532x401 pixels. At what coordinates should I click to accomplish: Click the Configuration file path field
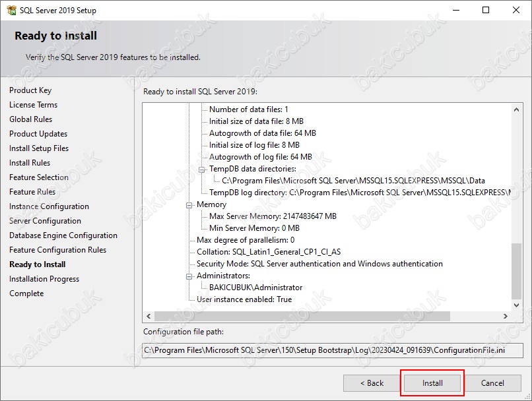(x=333, y=350)
